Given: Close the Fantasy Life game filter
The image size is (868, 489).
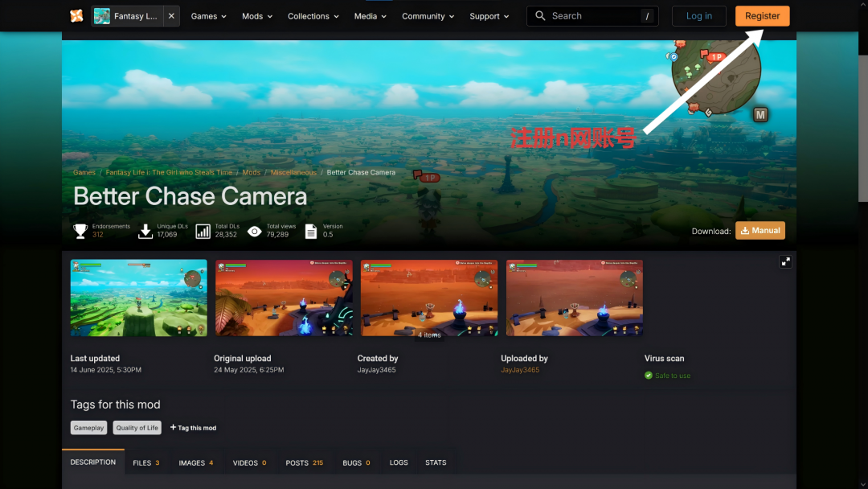Looking at the screenshot, I should (x=172, y=16).
